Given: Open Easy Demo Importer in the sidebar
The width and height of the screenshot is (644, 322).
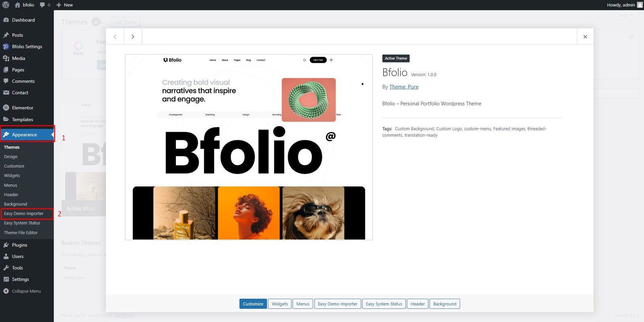Looking at the screenshot, I should 24,214.
